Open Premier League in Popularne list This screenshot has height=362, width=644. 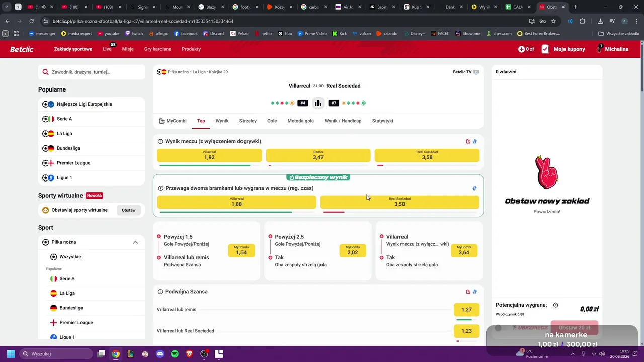pyautogui.click(x=92, y=163)
